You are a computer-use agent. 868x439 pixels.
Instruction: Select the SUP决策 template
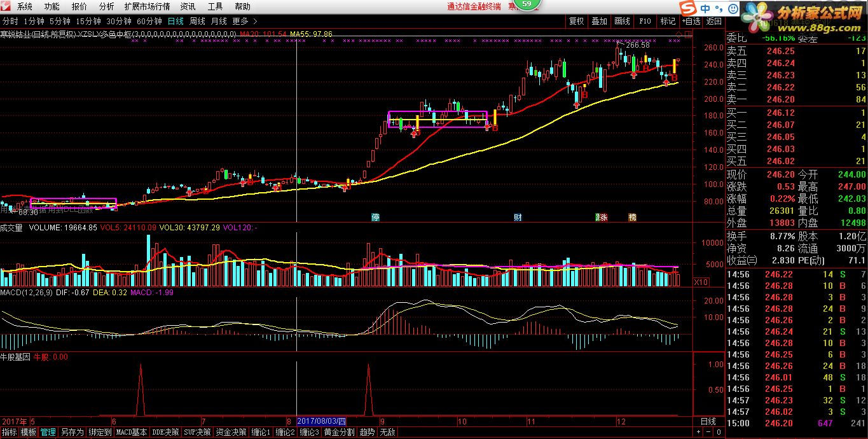[197, 432]
